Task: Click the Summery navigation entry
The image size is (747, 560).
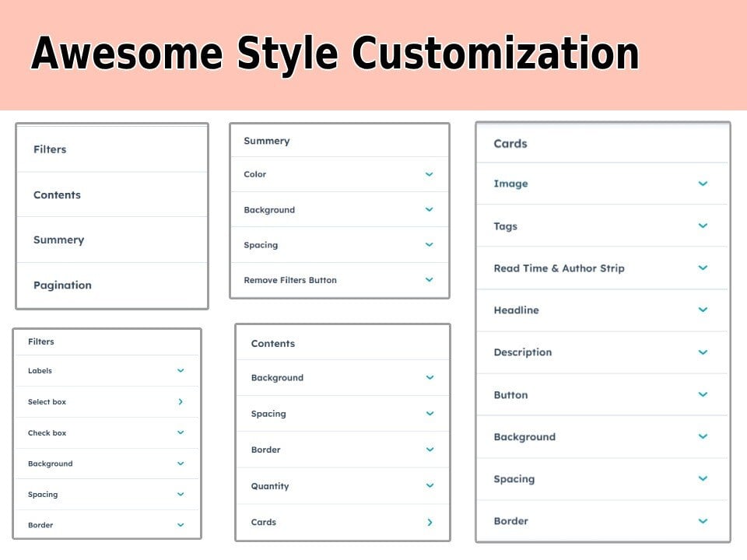Action: (x=58, y=240)
